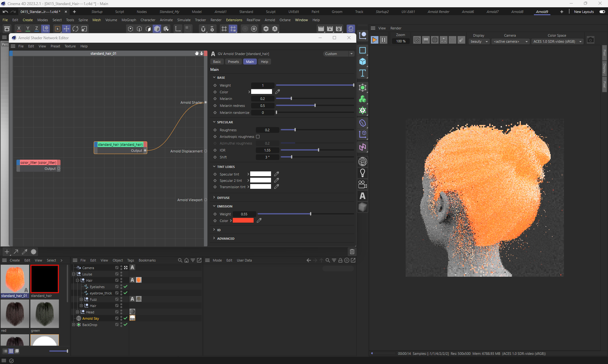608x364 pixels.
Task: Click the base Color eyedropper icon
Action: 277,92
